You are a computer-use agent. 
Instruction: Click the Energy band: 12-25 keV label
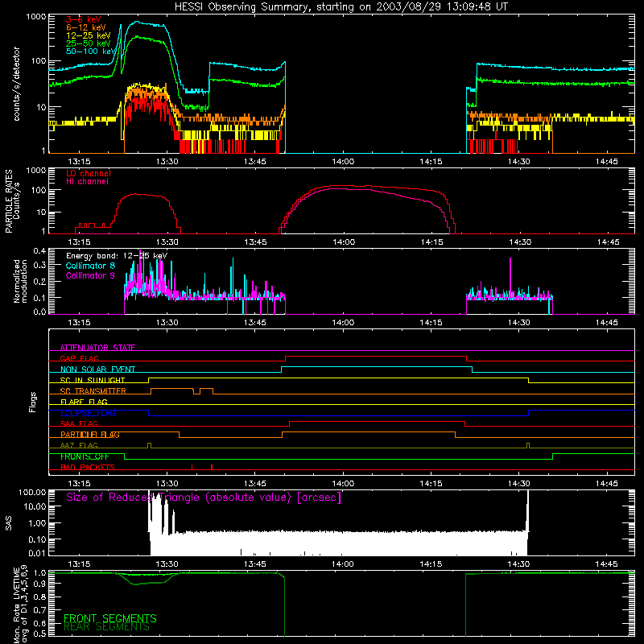point(117,256)
